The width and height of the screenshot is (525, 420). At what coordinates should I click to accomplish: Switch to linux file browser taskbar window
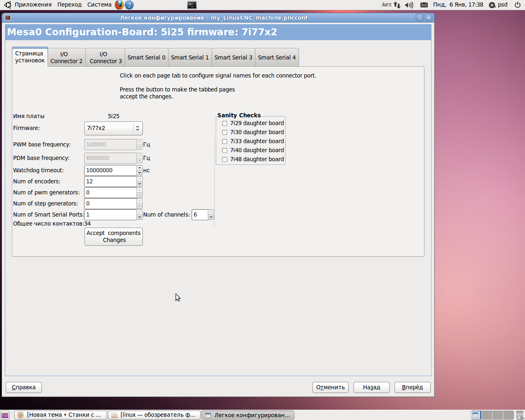(x=154, y=415)
